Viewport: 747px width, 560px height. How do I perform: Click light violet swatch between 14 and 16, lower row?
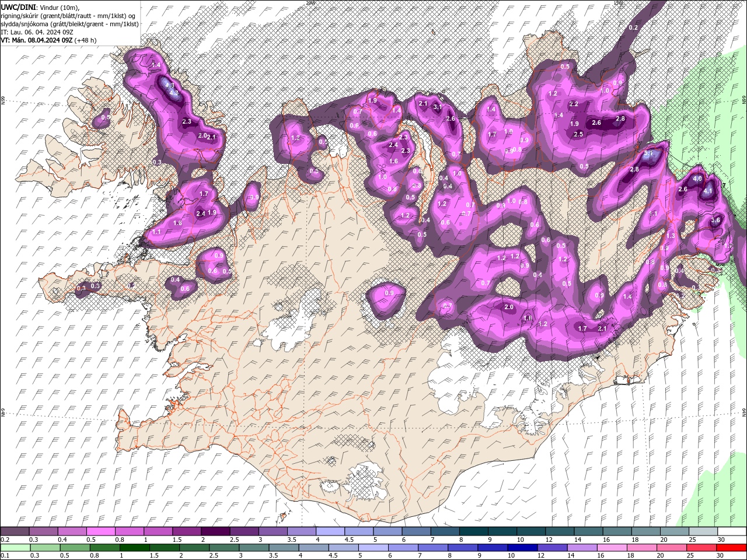[582, 548]
